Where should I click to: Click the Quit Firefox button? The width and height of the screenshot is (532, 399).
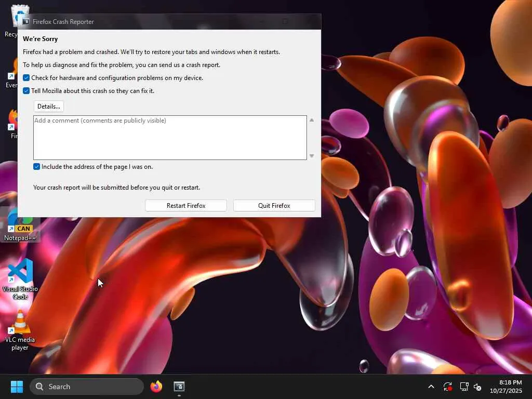[274, 206]
